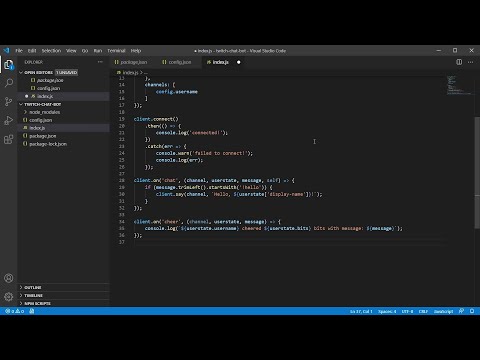This screenshot has height=360, width=480.
Task: Open the Run and Debug icon
Action: 9,120
